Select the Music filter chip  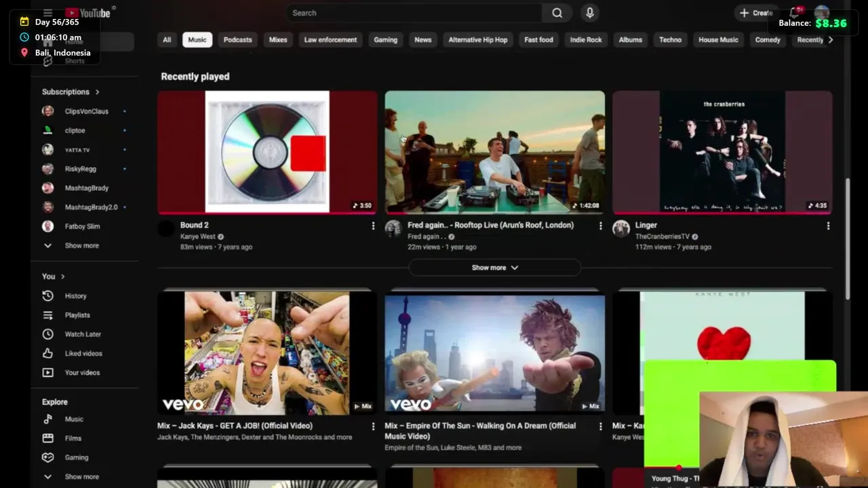click(197, 40)
